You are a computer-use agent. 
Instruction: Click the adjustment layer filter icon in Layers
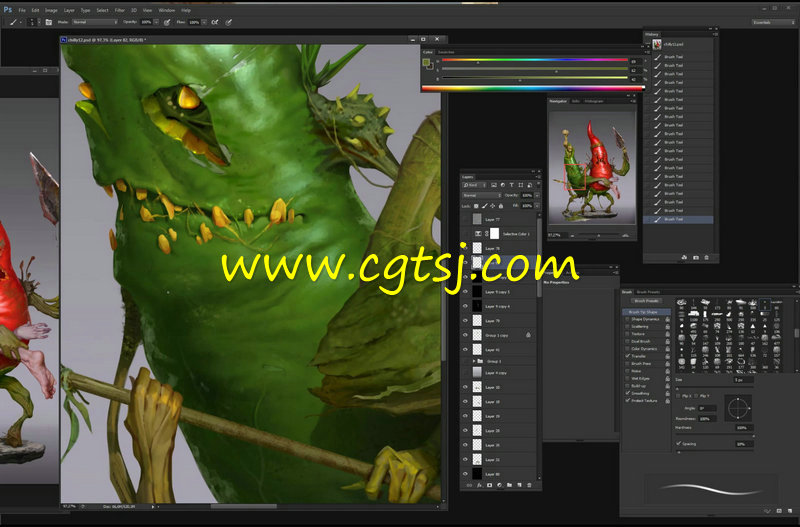click(503, 185)
